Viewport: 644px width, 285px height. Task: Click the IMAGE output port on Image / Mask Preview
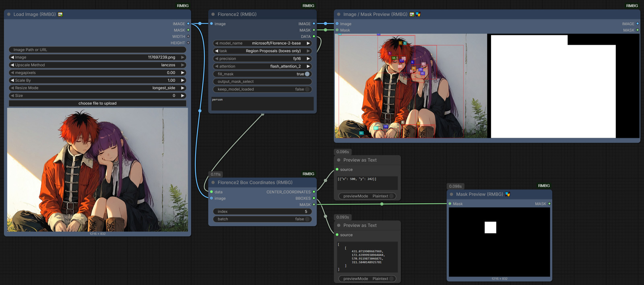click(638, 24)
